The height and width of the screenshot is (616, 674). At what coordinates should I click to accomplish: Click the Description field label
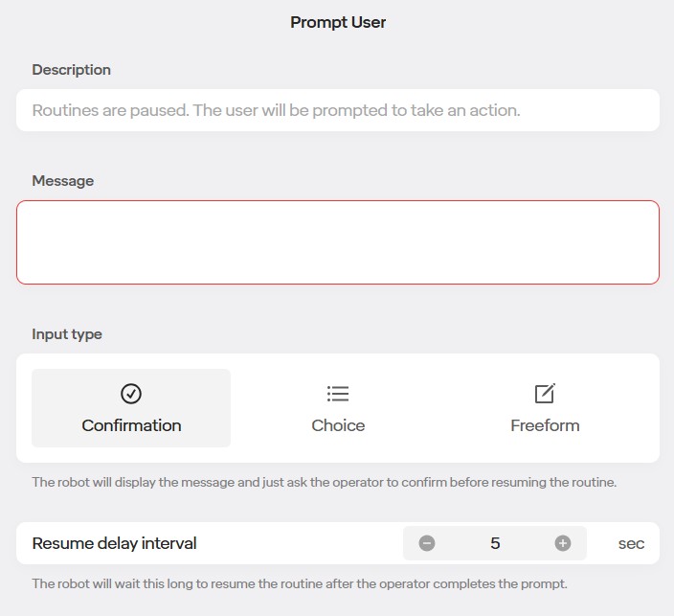[x=71, y=70]
